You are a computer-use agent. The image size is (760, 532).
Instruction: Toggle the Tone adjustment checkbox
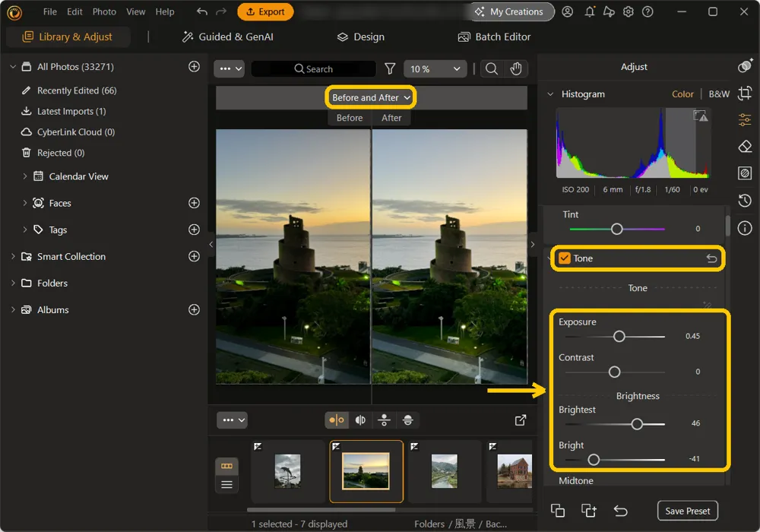564,258
